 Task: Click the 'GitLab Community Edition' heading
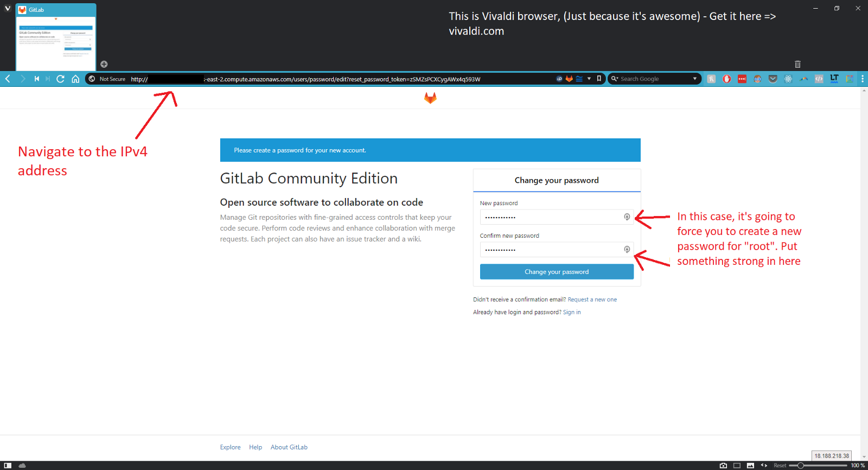(309, 179)
